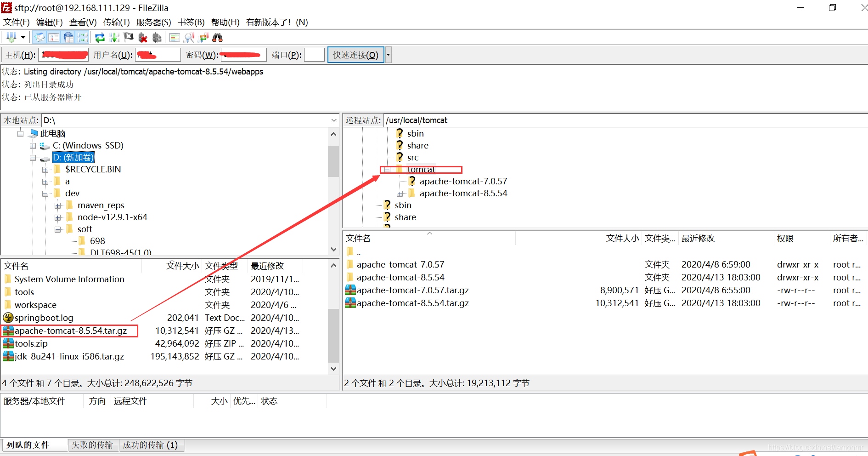Toggle transfer queue display
Viewport: 868px width, 456px height.
tap(83, 37)
